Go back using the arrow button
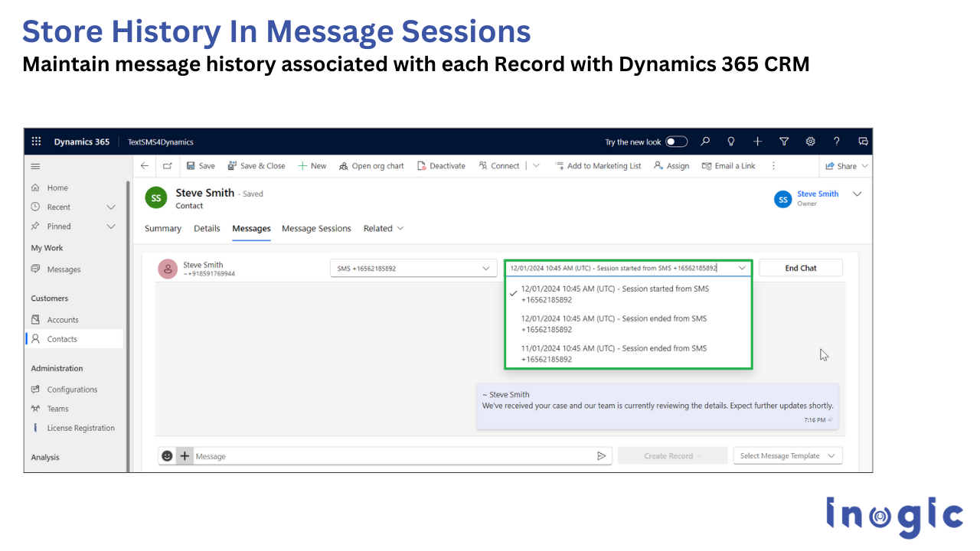 (x=145, y=166)
